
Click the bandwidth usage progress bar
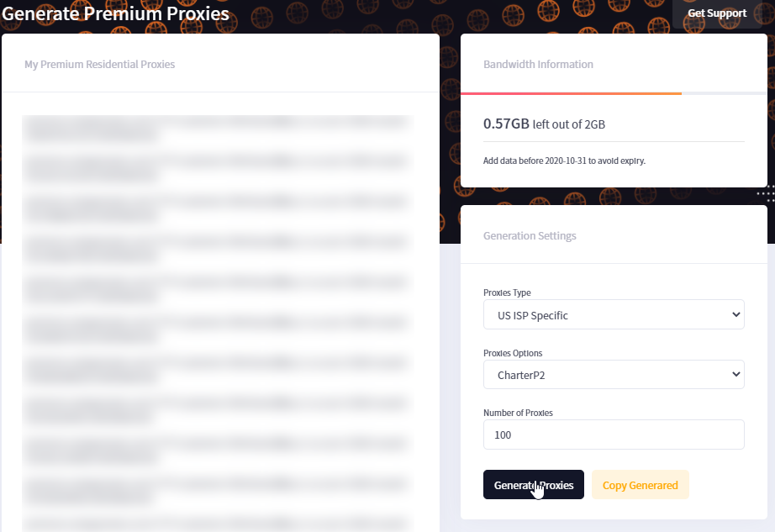point(614,93)
